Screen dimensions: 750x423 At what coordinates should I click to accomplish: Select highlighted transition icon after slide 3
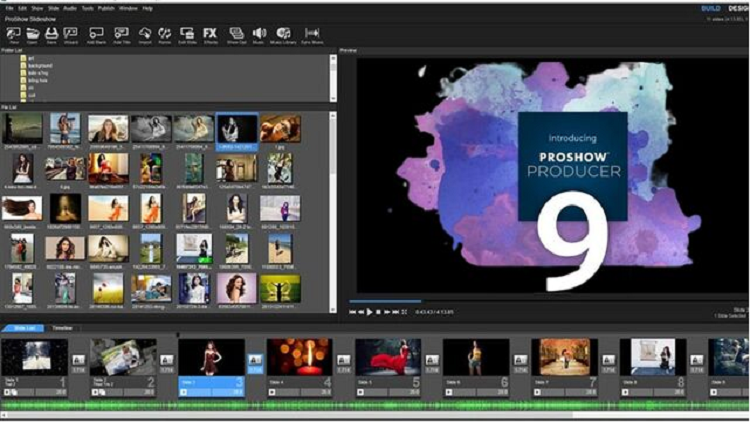pos(255,360)
